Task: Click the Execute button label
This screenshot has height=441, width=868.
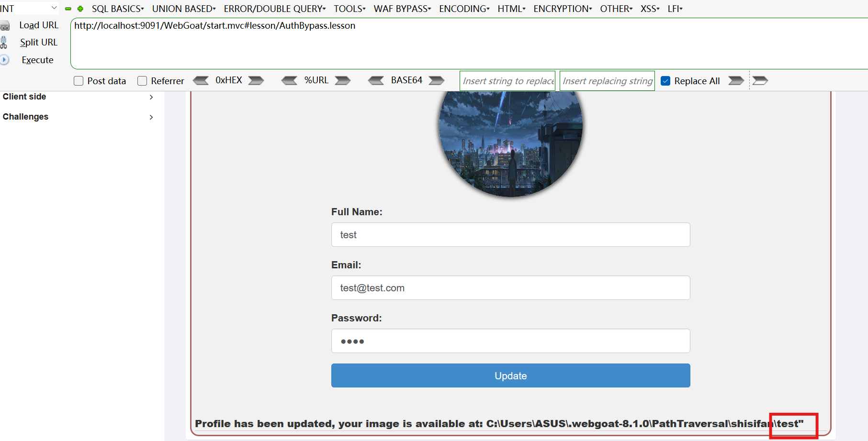Action: coord(37,60)
